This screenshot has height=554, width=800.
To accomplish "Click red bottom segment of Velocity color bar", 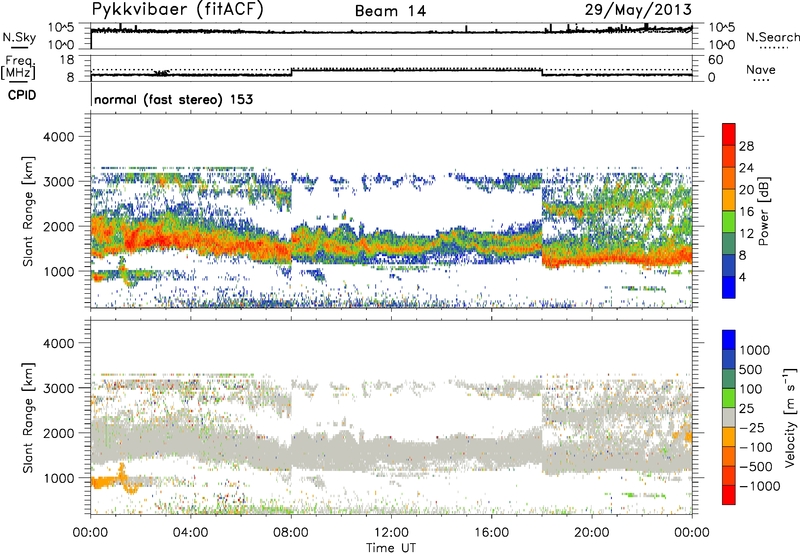I will tap(729, 495).
